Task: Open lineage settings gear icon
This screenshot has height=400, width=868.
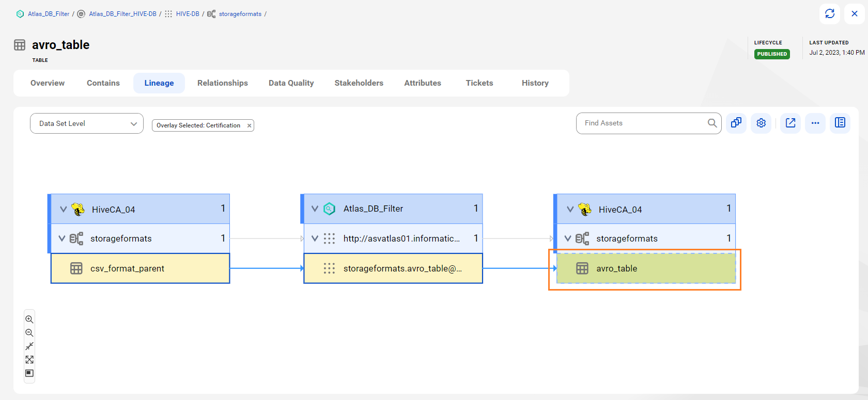Action: (761, 123)
